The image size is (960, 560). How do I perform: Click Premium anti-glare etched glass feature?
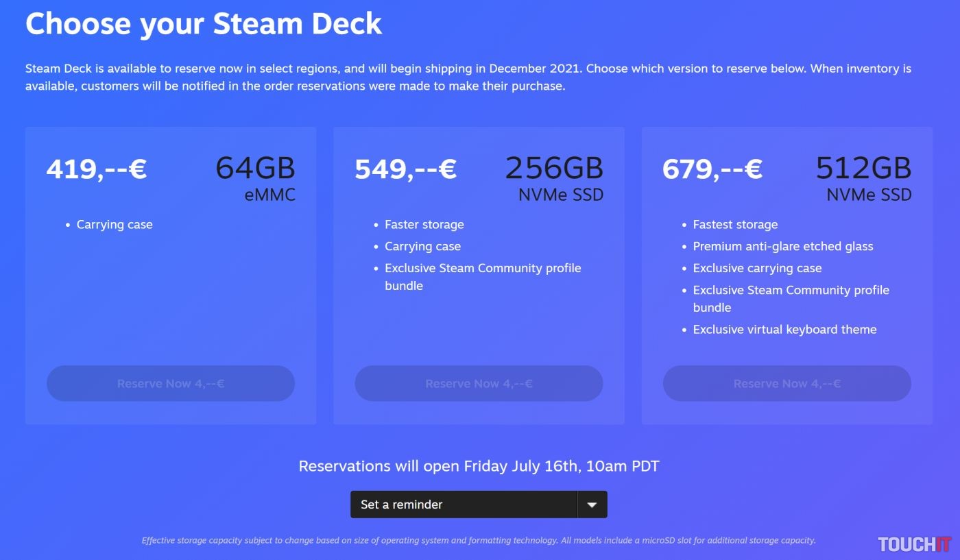(782, 247)
